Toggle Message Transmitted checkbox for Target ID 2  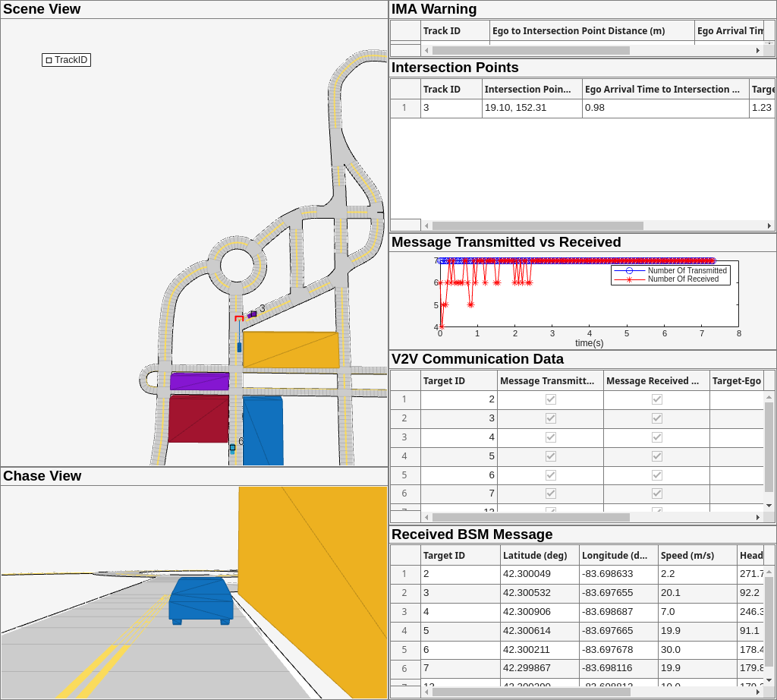point(551,399)
